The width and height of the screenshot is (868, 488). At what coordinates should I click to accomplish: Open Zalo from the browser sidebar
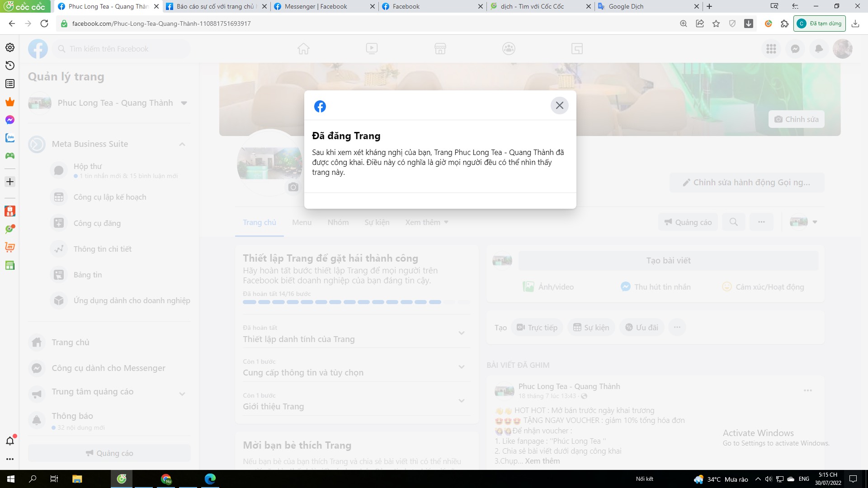pyautogui.click(x=10, y=138)
